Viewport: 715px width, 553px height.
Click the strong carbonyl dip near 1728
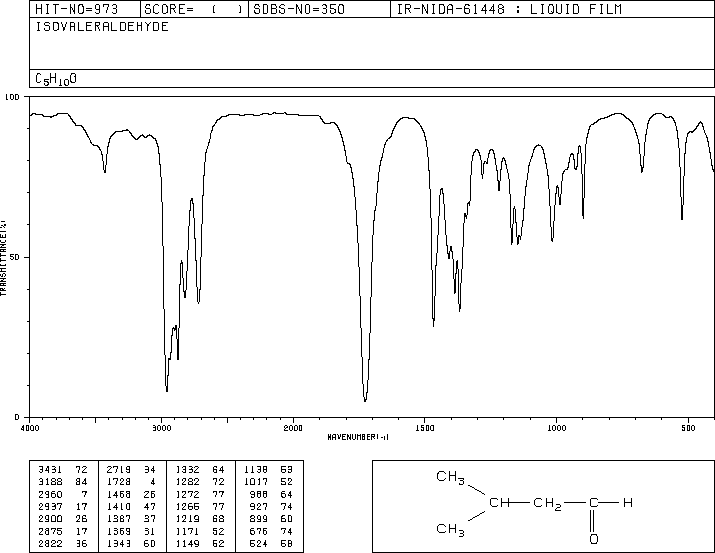coord(365,399)
